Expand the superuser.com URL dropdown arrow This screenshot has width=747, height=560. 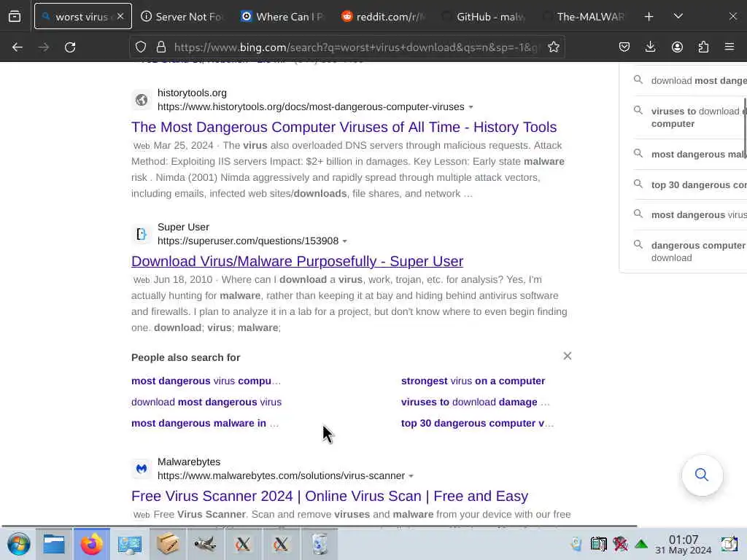(345, 241)
